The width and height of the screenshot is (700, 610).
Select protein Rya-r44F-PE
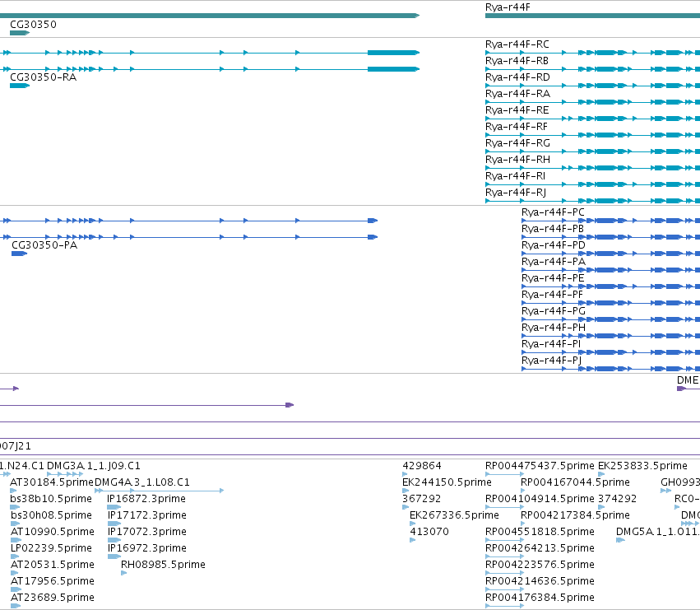pyautogui.click(x=553, y=278)
